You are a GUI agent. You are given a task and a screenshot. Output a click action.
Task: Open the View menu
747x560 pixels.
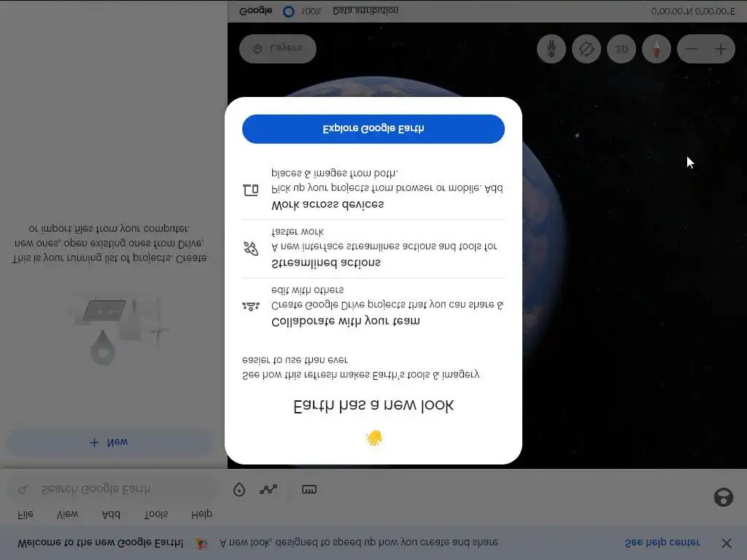[67, 514]
